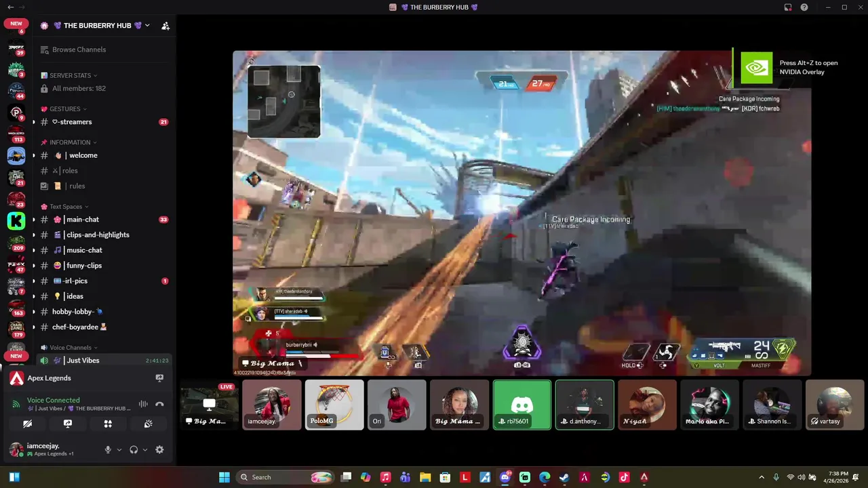Show hidden system tray icons chevron
868x488 pixels.
pyautogui.click(x=762, y=477)
